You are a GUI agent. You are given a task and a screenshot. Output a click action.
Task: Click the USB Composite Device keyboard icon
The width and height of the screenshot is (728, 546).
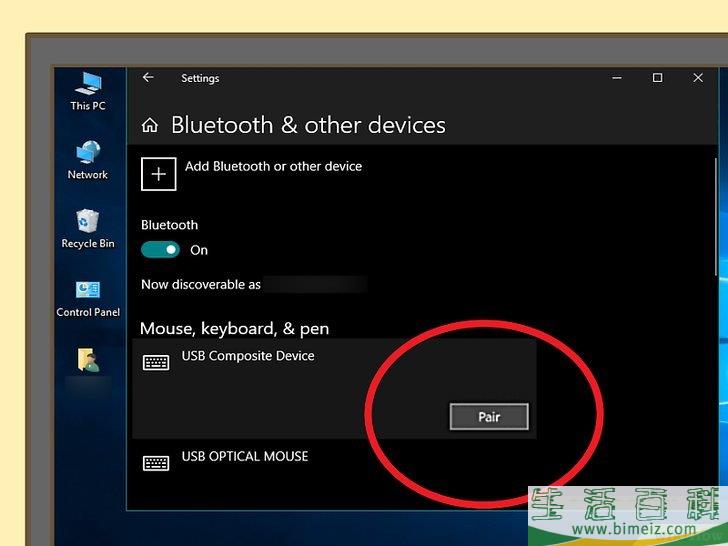[x=156, y=362]
